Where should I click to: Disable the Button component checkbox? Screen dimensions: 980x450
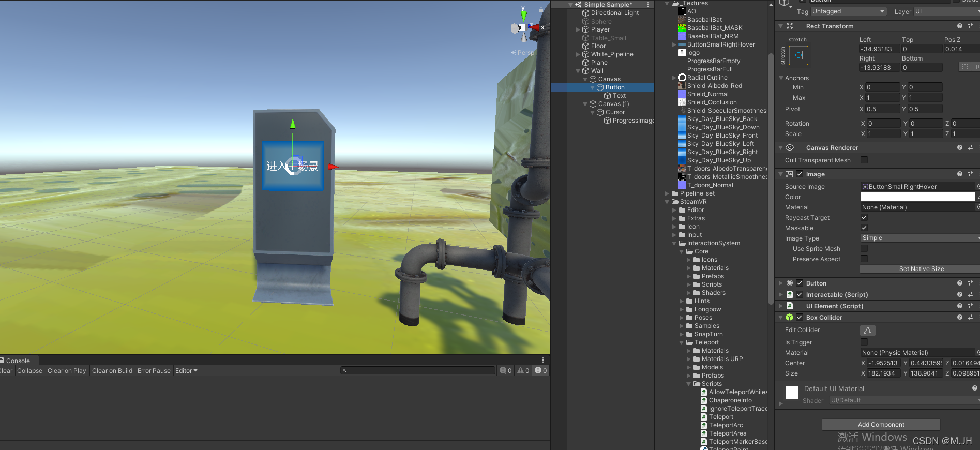point(800,283)
